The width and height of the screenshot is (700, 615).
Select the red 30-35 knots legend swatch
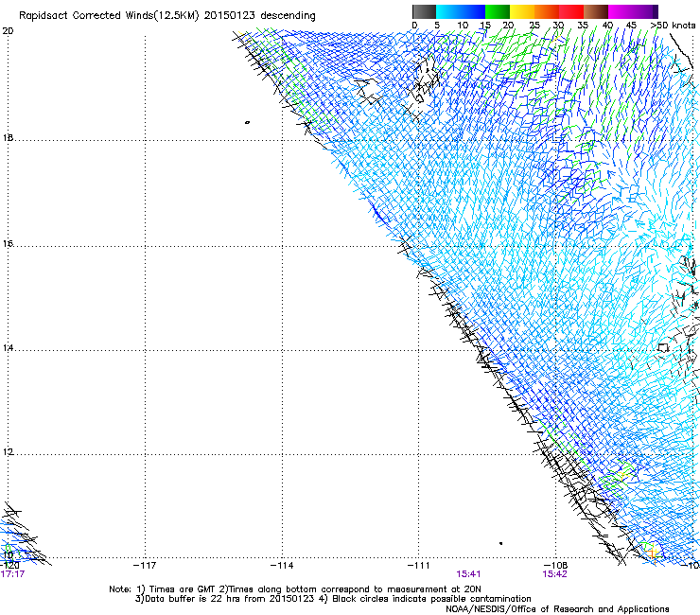pos(571,11)
